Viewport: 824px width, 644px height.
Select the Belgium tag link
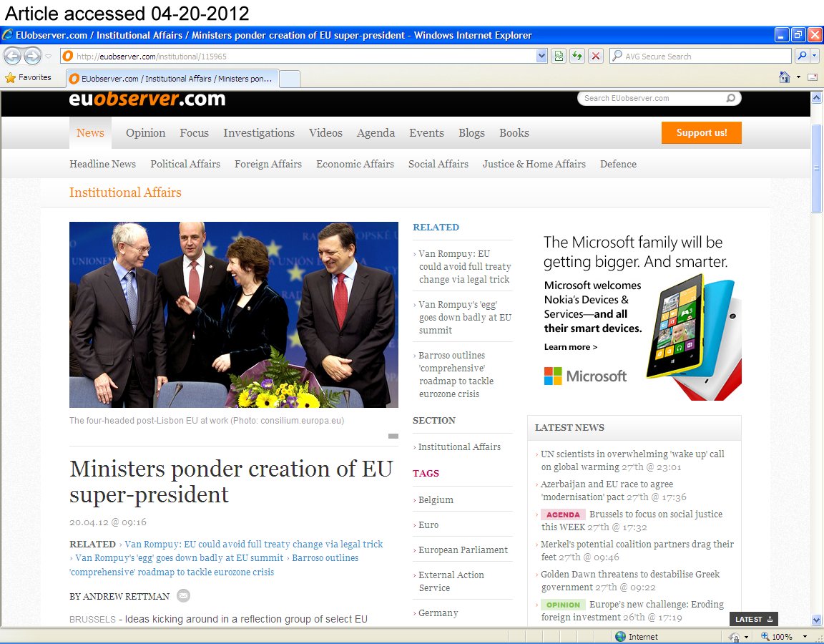(x=436, y=500)
